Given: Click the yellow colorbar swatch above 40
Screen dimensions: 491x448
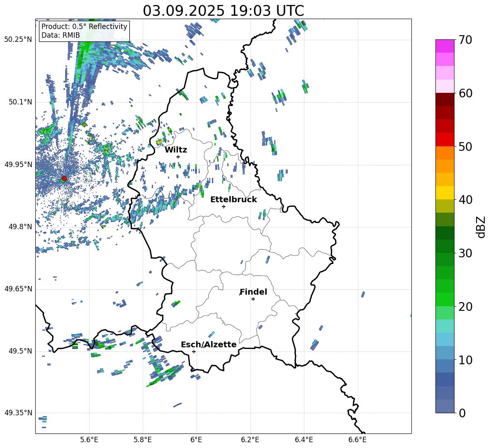Looking at the screenshot, I should [445, 193].
